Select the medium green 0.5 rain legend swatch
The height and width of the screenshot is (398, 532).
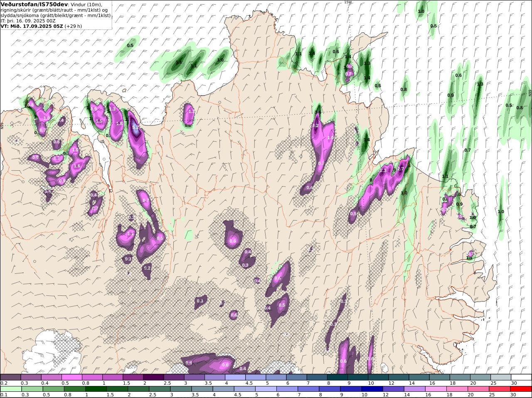pos(53,389)
